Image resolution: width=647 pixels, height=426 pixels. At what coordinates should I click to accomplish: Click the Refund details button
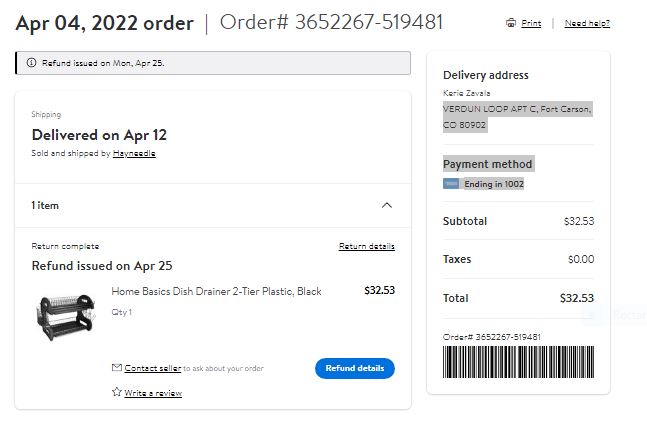click(x=355, y=368)
